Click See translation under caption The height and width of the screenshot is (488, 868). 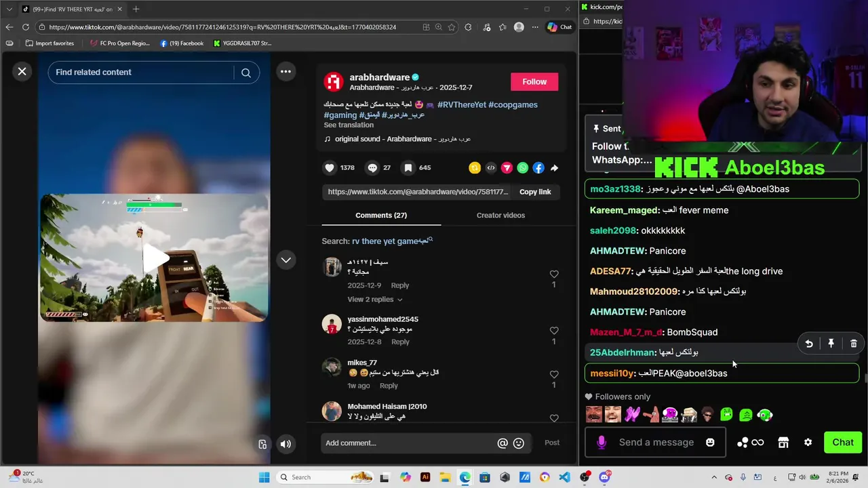(349, 125)
